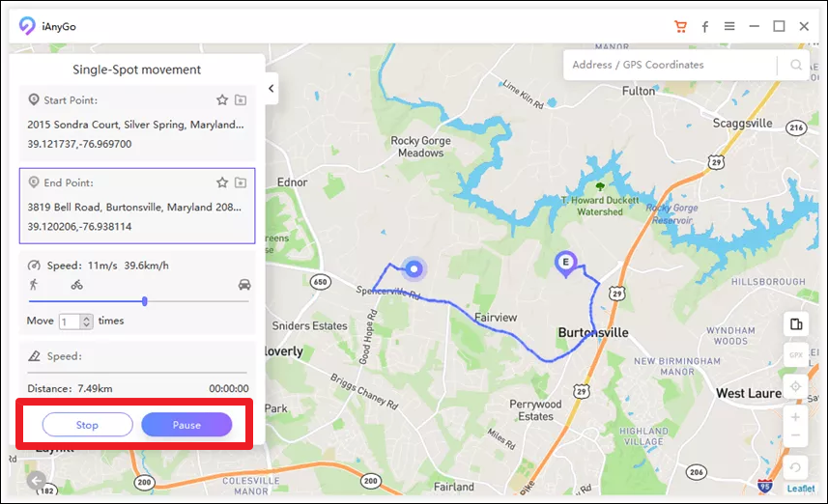Click the Scaggsville map label
The image size is (828, 504).
click(x=742, y=124)
